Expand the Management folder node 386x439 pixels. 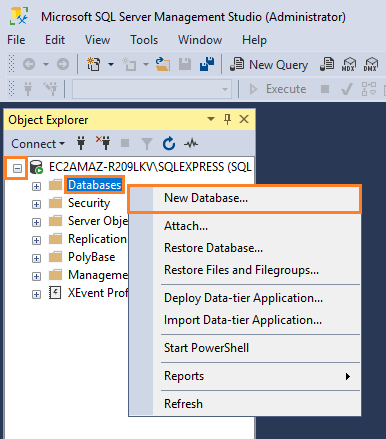[x=36, y=276]
